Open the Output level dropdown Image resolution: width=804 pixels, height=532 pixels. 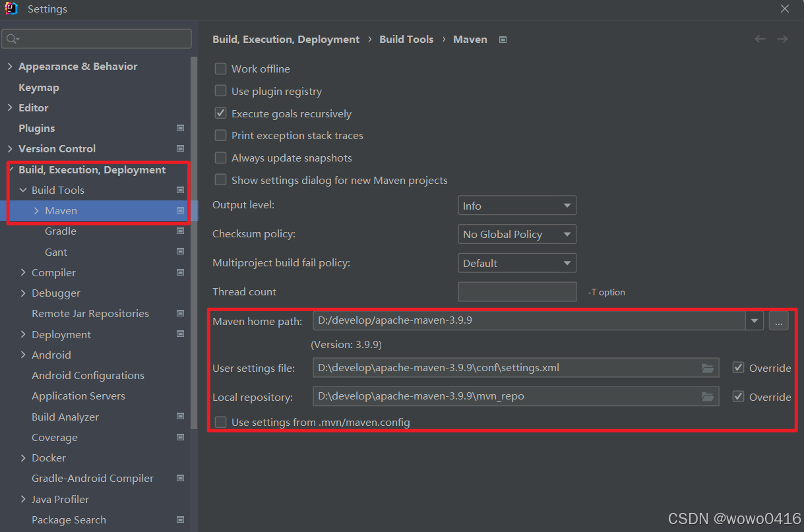pyautogui.click(x=517, y=206)
